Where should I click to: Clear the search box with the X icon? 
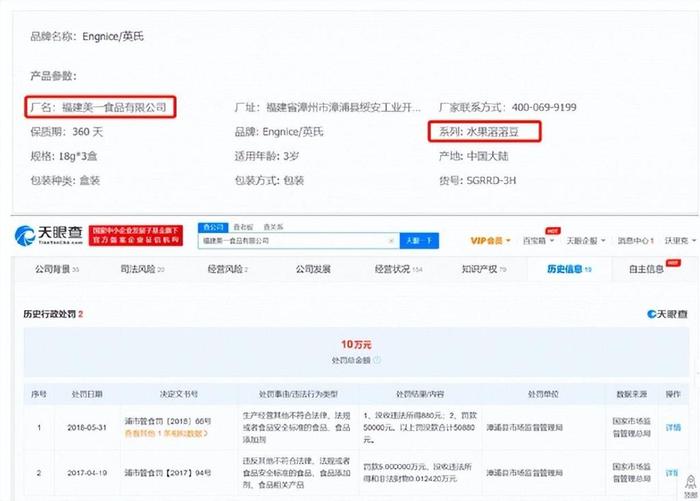(391, 241)
